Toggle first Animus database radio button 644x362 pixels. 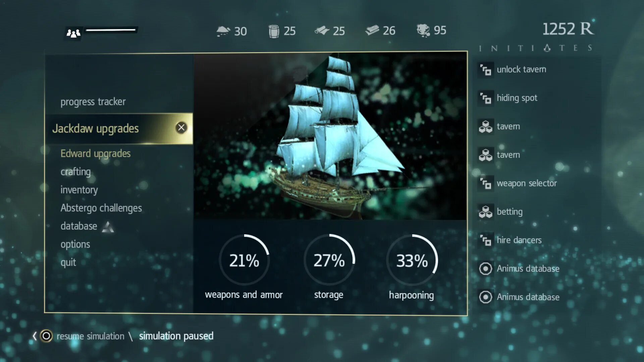coord(485,269)
